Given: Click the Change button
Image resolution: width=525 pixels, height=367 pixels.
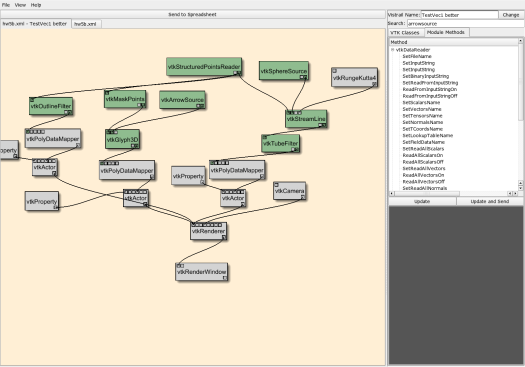Looking at the screenshot, I should pos(511,15).
